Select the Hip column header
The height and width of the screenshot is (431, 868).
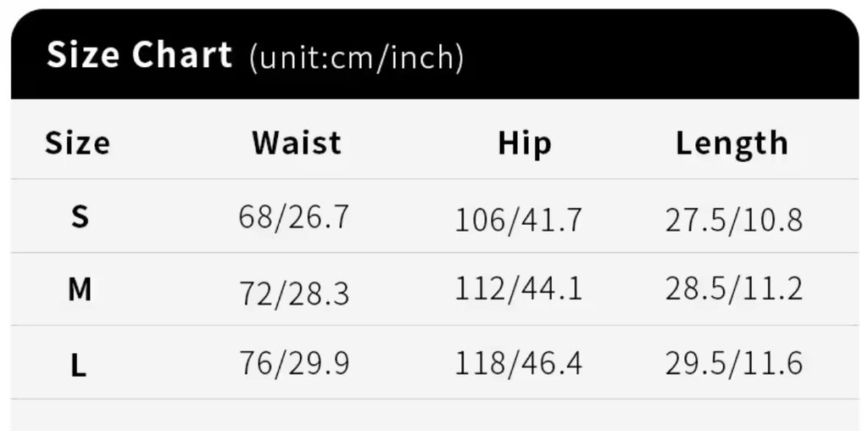525,143
